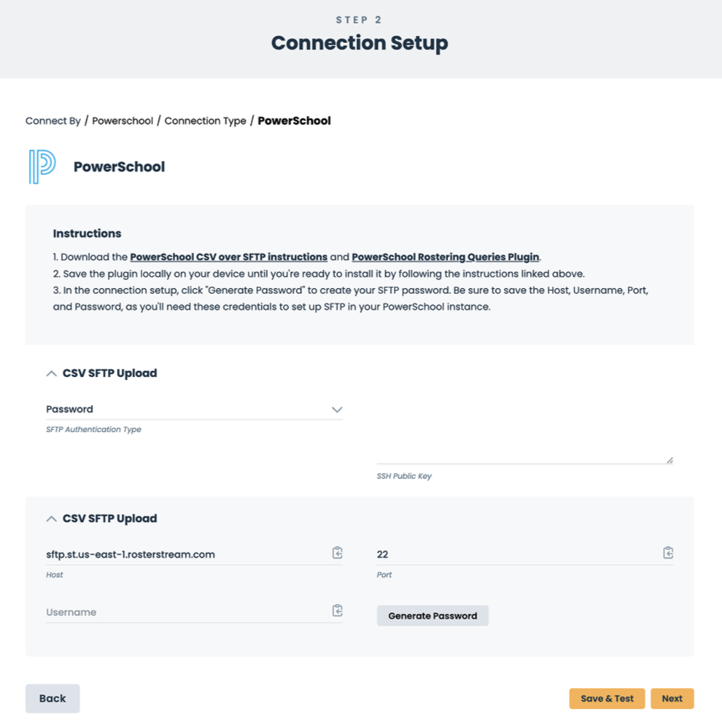Copy the Host value with clipboard icon

point(337,553)
